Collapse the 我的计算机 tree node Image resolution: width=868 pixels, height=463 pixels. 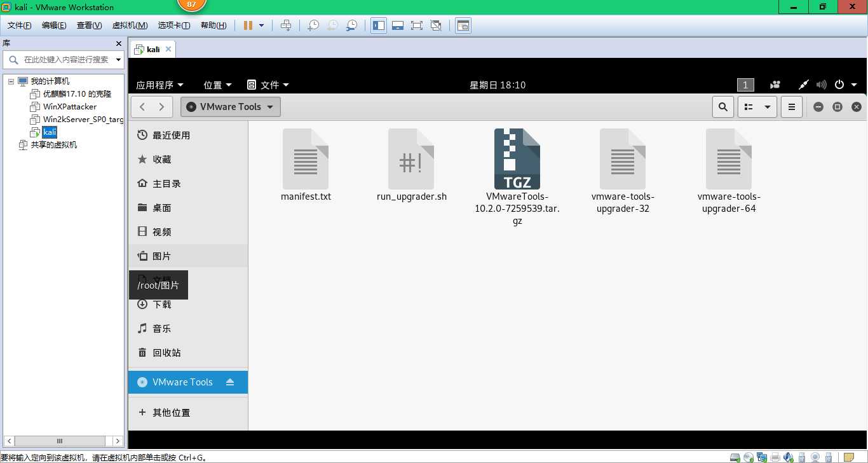coord(11,81)
